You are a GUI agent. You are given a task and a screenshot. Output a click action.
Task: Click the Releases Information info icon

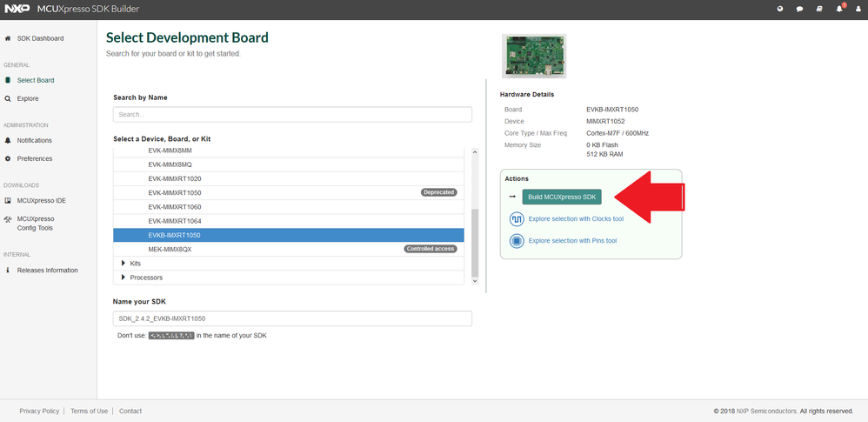point(8,271)
